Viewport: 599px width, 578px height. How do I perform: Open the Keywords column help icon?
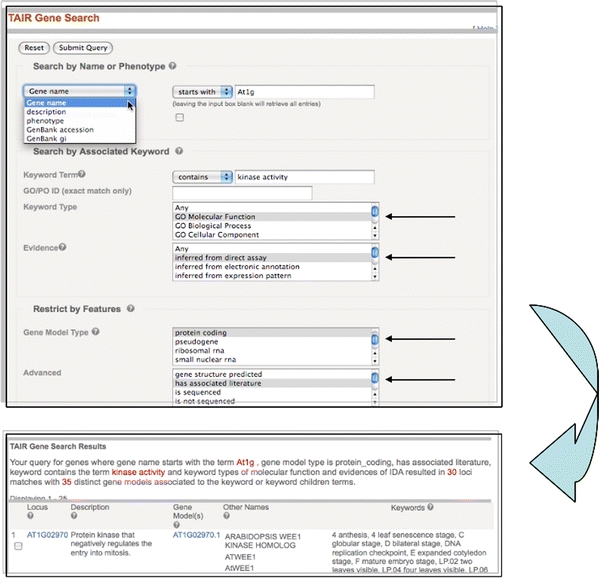430,507
